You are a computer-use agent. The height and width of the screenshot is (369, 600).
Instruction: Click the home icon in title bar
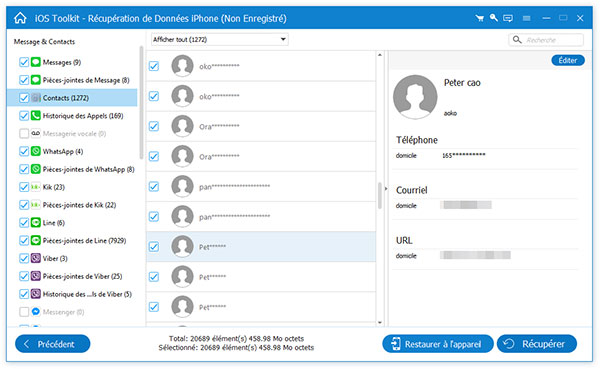(x=20, y=18)
